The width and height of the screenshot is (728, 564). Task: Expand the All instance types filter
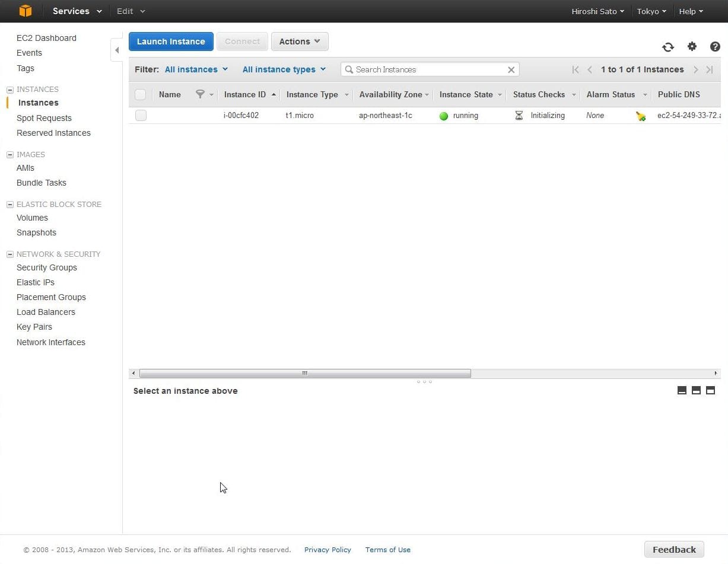tap(284, 69)
